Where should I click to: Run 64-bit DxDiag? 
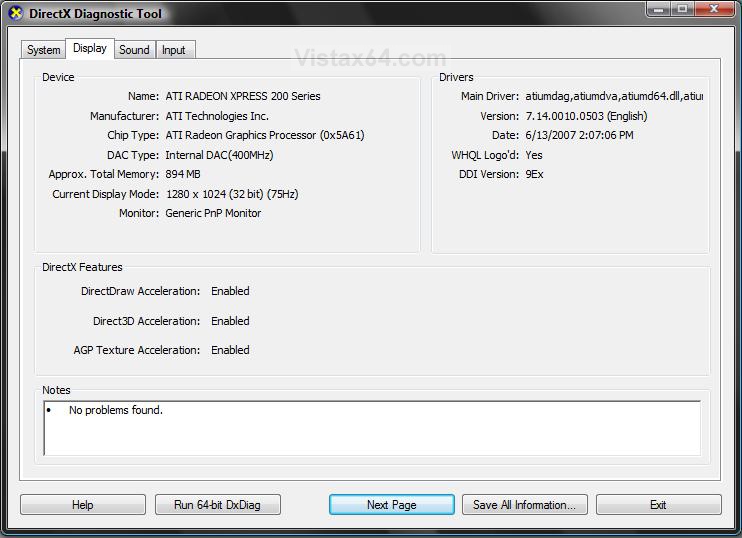(x=218, y=505)
